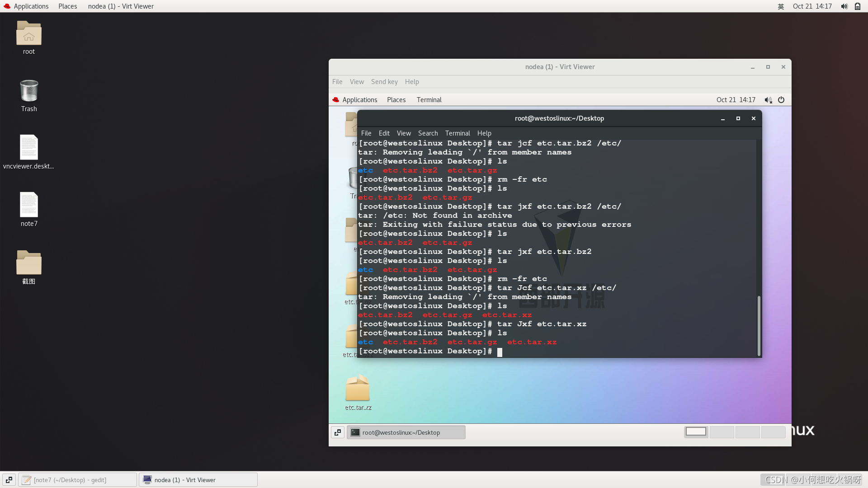This screenshot has height=488, width=868.
Task: Open the vncviewer.desktop file icon
Action: (29, 147)
